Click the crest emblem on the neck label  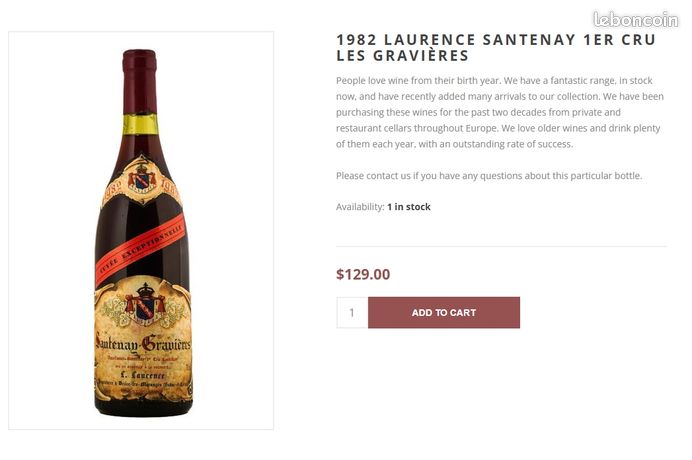142,178
